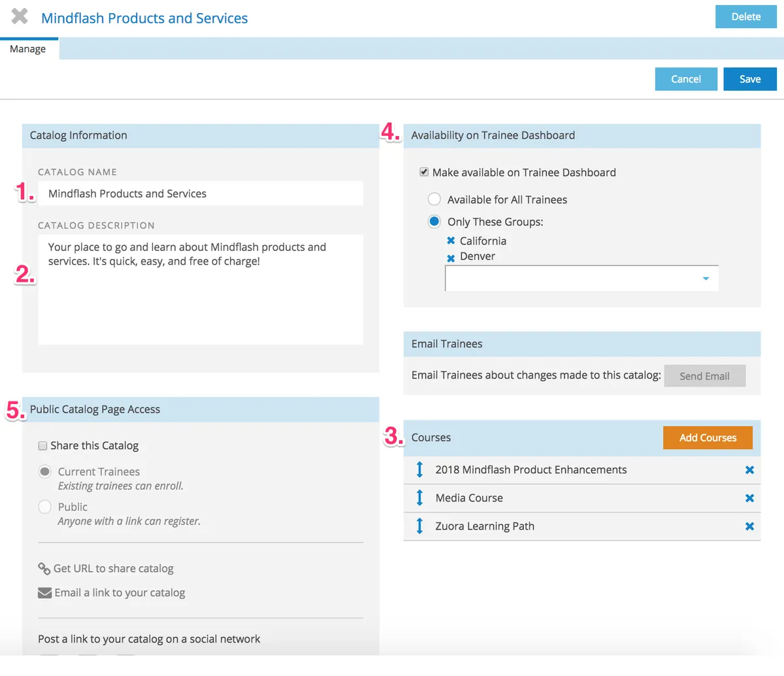Remove 2018 Mindflash Product Enhancements course
Screen dimensions: 784x676
pyautogui.click(x=749, y=470)
